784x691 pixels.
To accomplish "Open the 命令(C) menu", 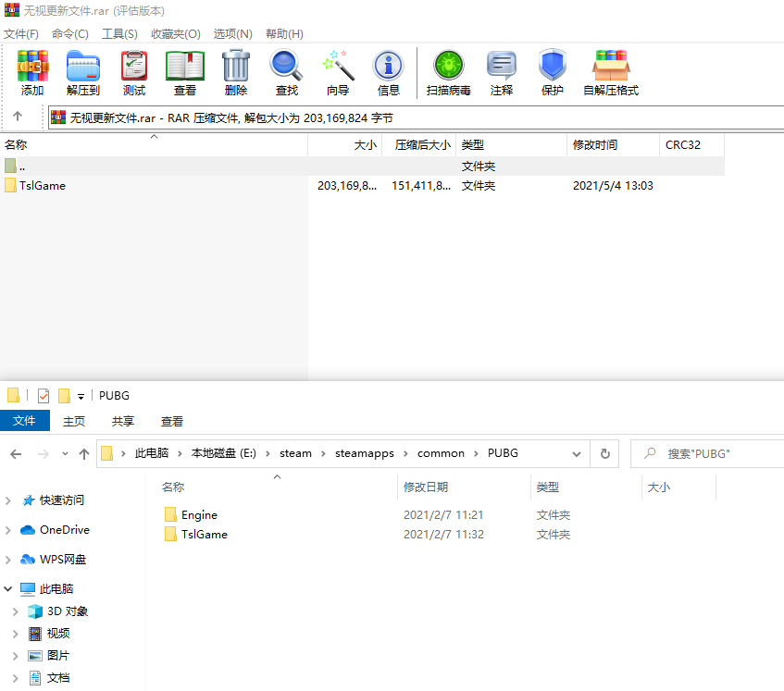I will click(70, 34).
